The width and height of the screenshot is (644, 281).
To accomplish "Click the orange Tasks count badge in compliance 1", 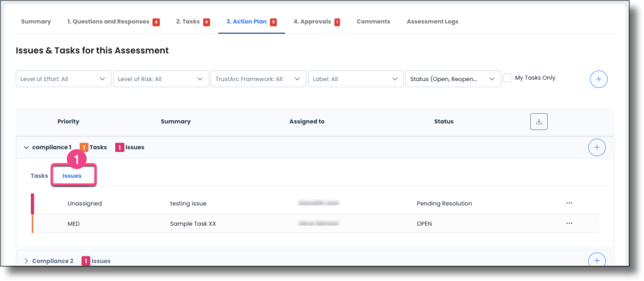I will (84, 148).
